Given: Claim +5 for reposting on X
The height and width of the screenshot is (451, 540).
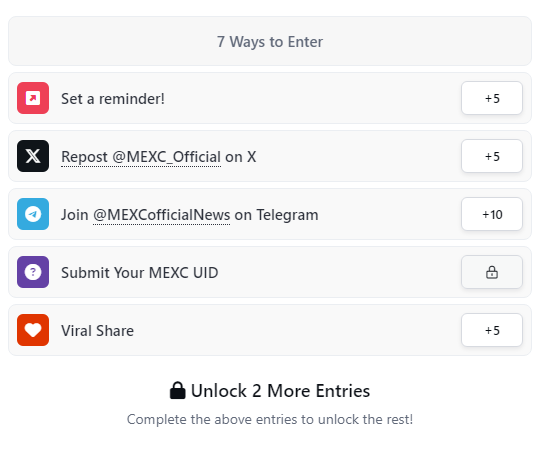Looking at the screenshot, I should 492,156.
